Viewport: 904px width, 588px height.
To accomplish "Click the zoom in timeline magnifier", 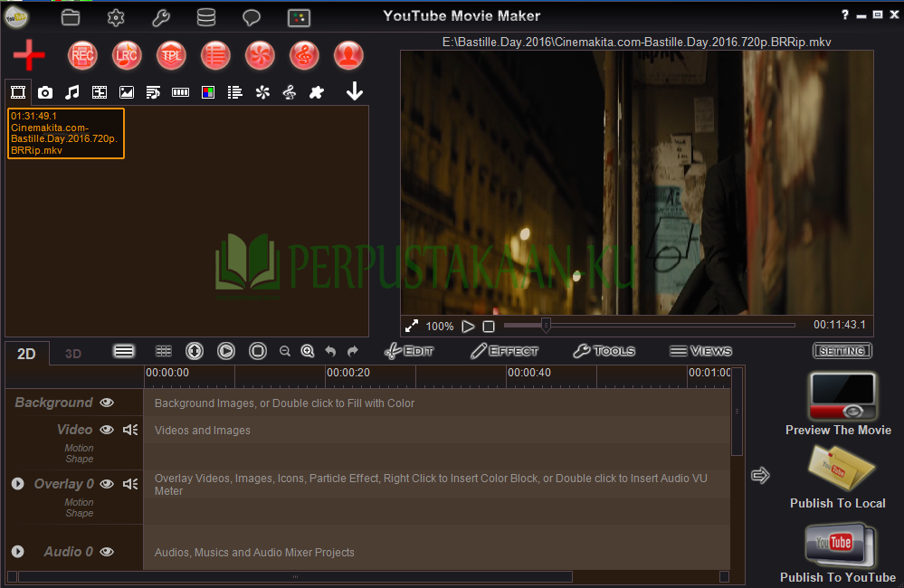I will (x=308, y=351).
